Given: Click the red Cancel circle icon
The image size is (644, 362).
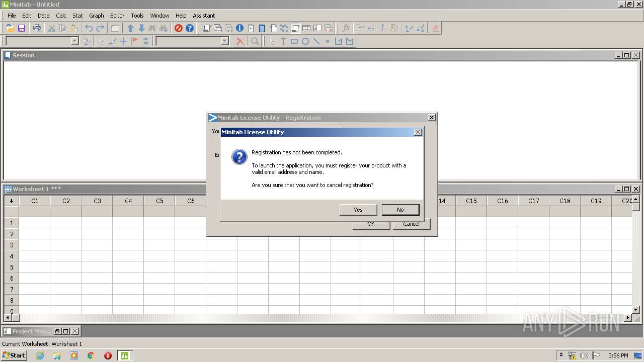Looking at the screenshot, I should click(x=178, y=28).
